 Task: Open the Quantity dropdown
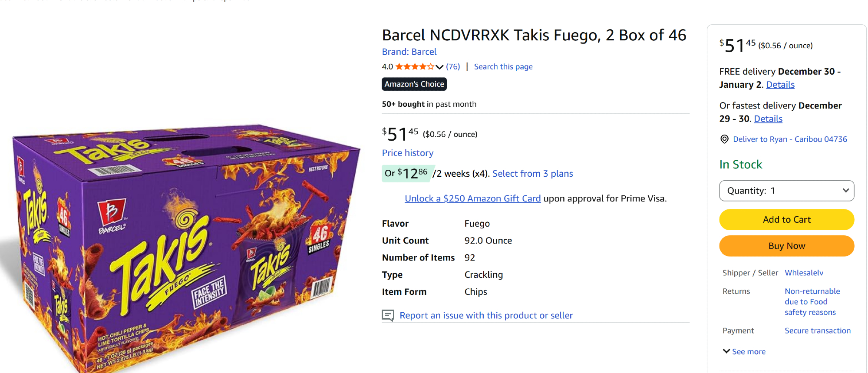[x=786, y=191]
